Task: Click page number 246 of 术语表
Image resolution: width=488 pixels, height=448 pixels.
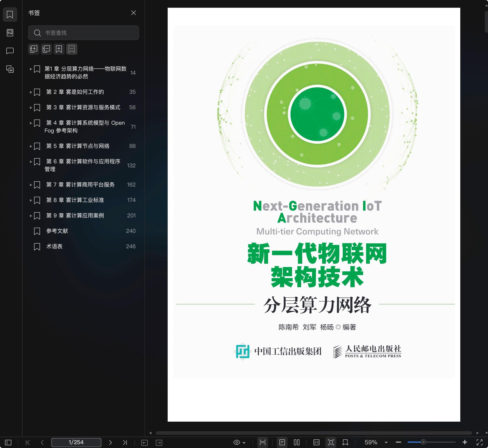Action: coord(131,246)
